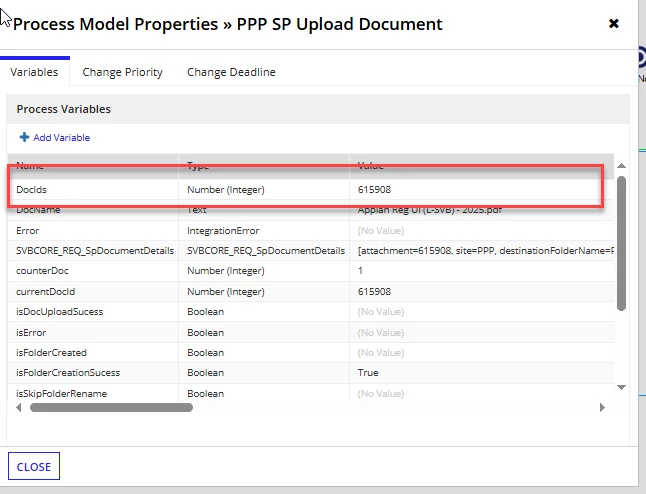Select the counterDoc variable row

point(311,271)
